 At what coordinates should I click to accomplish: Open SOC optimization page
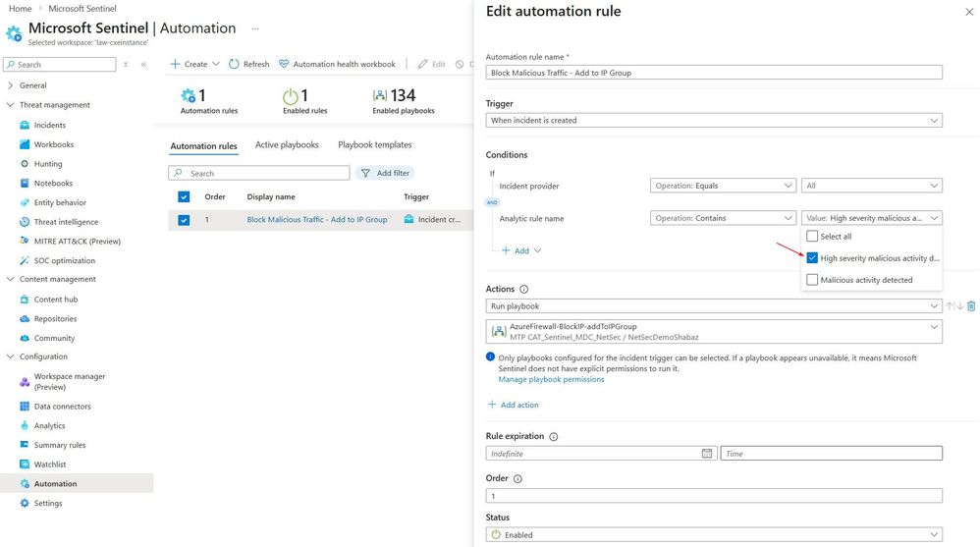click(x=65, y=260)
